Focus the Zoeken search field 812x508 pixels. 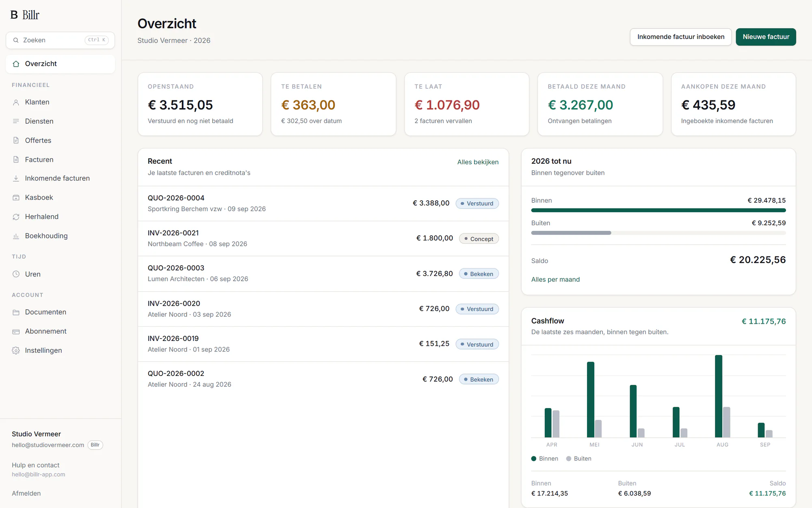pos(60,40)
